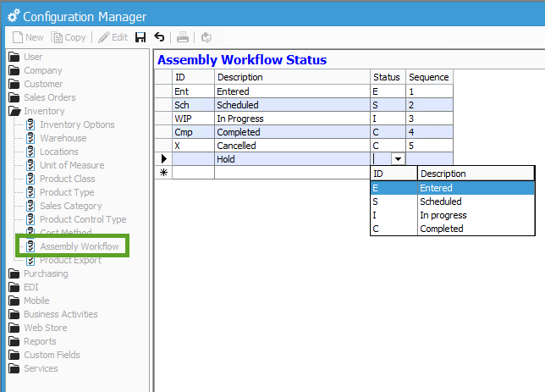Open the Business Activities folder
Viewport: 545px width, 392px height.
pos(53,314)
